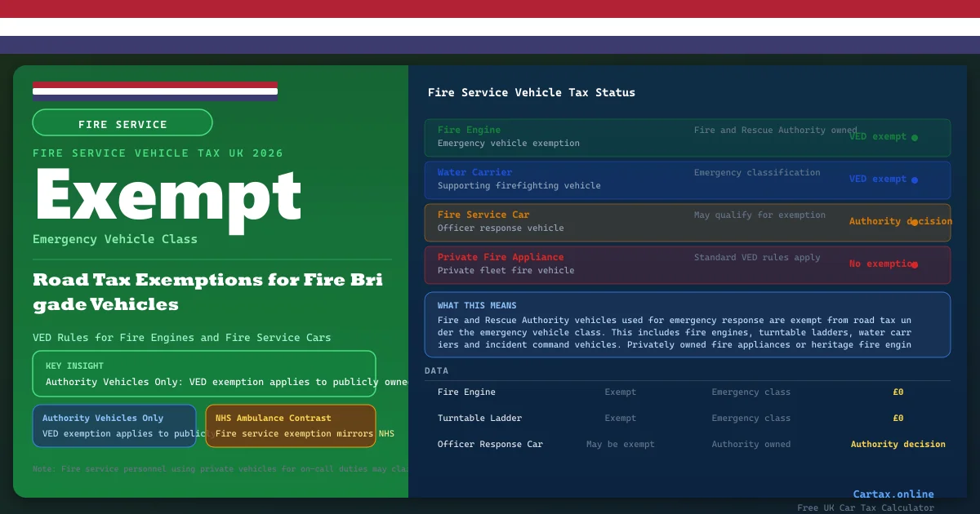This screenshot has height=514, width=980.
Task: Click the £0 value in the Fire Engine data row
Action: (898, 392)
